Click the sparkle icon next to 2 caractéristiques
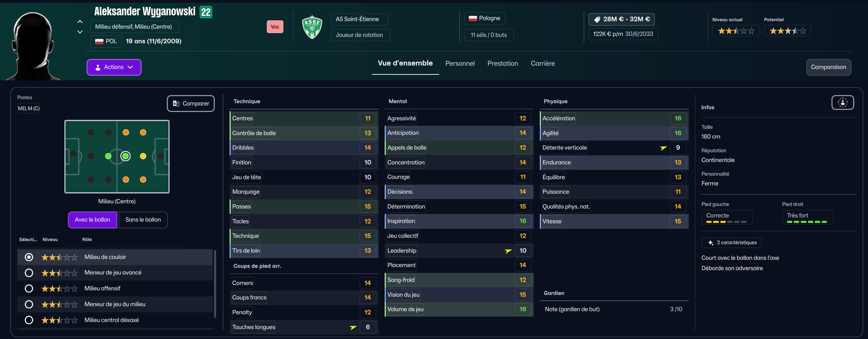 pos(710,243)
